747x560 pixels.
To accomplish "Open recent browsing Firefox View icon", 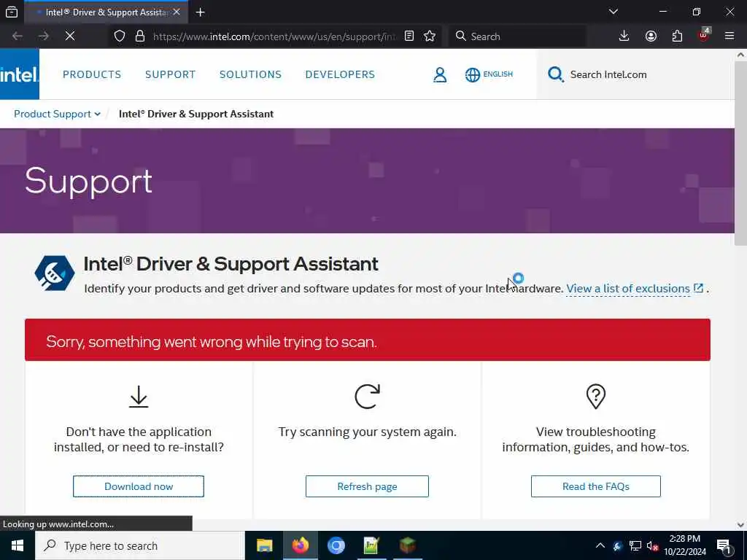I will (x=12, y=12).
